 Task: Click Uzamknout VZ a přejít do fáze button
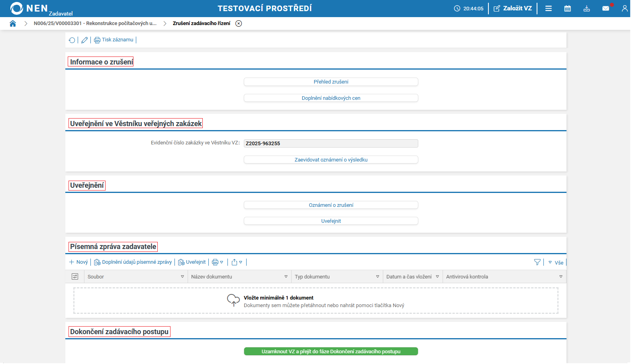click(331, 352)
